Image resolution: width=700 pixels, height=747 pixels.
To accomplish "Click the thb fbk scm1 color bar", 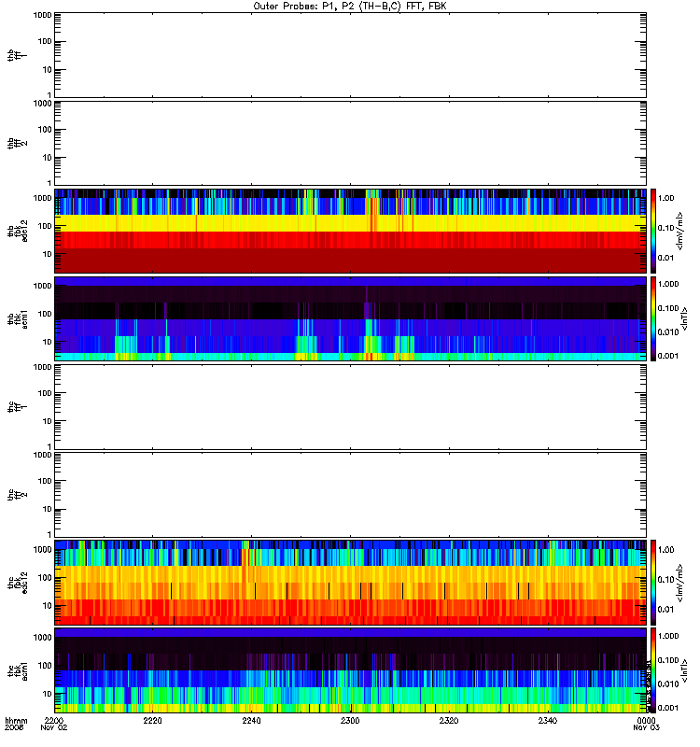I will click(653, 318).
